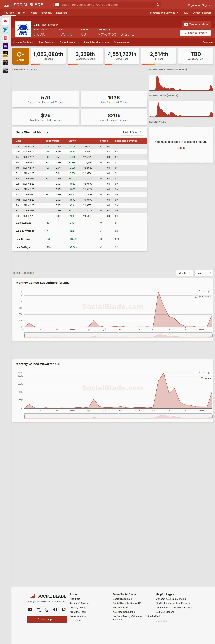This screenshot has height=644, width=215.
Task: Open the Video Statistics tab
Action: click(46, 42)
